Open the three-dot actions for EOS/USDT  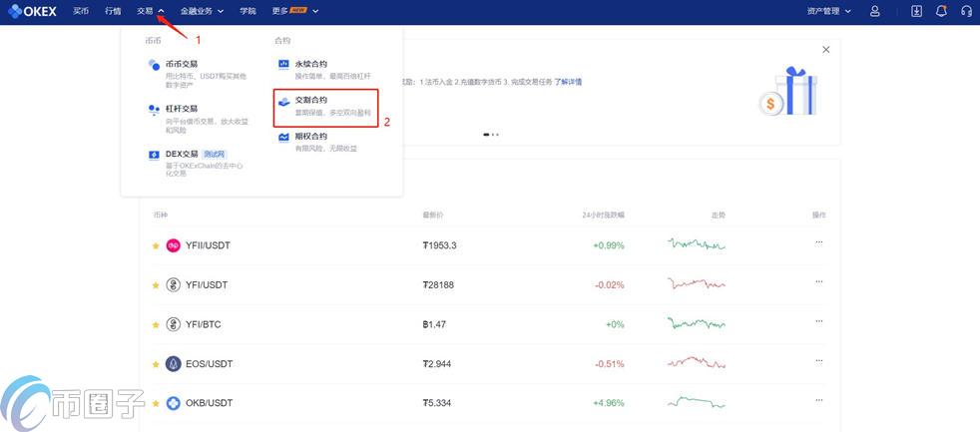[819, 362]
